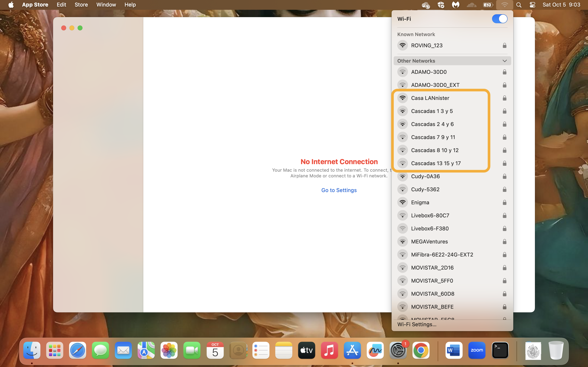This screenshot has height=367, width=588.
Task: Open Spotlight search in the menu bar
Action: tap(519, 5)
